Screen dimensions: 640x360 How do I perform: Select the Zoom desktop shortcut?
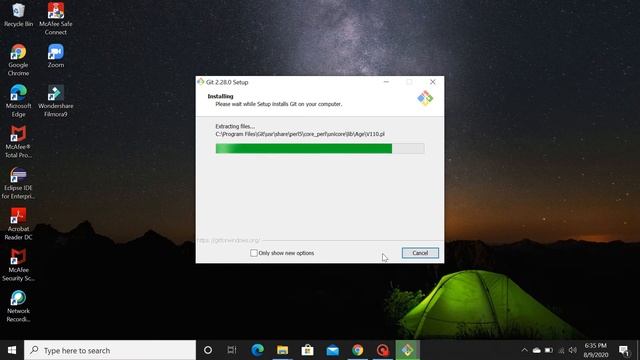(56, 56)
